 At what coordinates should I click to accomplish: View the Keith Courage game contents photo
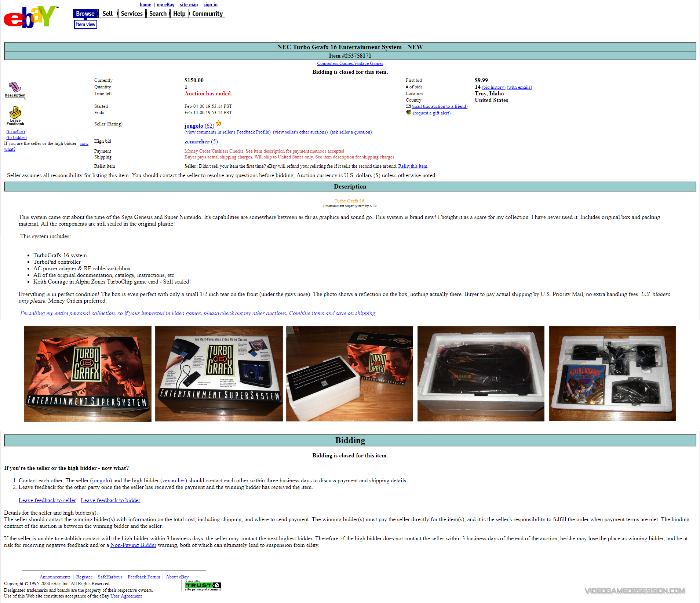tap(612, 374)
